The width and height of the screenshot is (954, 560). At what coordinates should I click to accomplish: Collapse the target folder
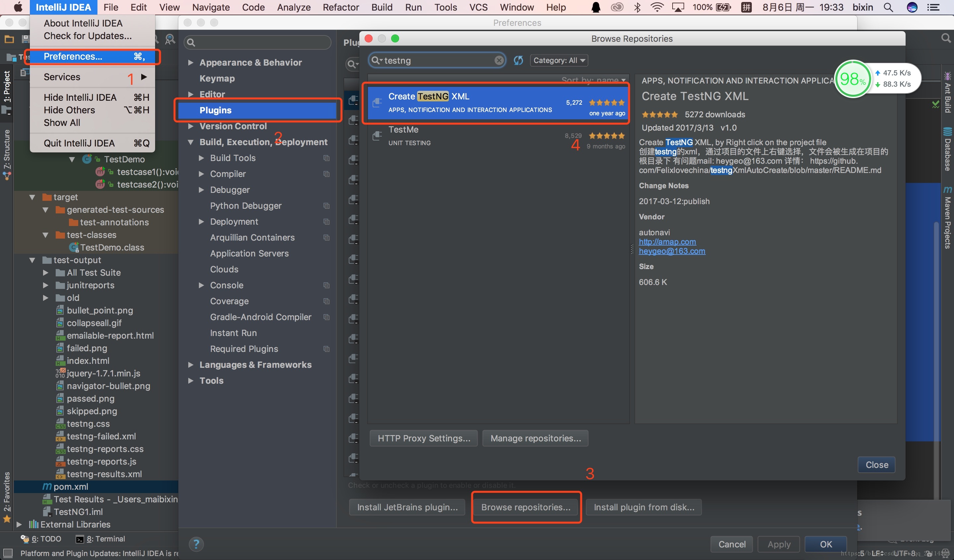pos(32,197)
